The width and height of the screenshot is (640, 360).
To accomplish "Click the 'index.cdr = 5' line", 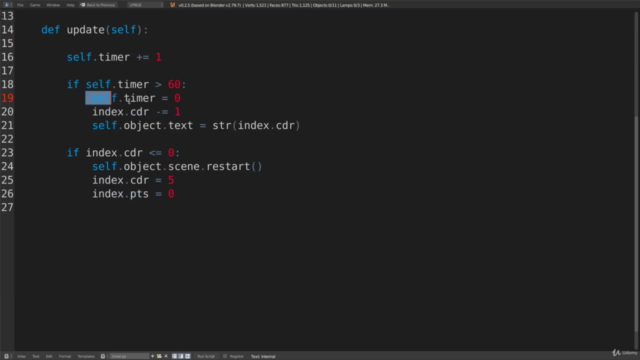I will click(x=133, y=180).
